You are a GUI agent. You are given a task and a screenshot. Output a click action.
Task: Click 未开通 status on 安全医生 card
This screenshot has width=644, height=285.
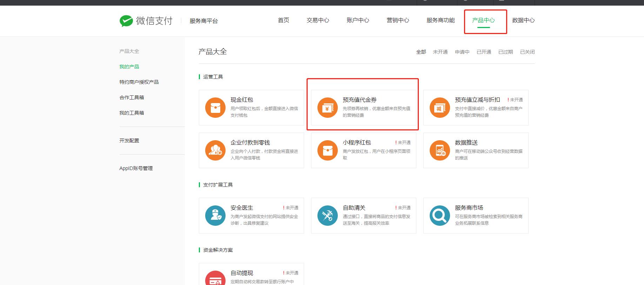click(291, 208)
